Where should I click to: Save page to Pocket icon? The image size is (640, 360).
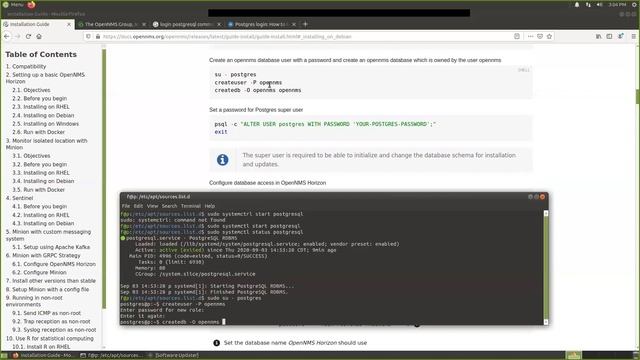[x=540, y=36]
